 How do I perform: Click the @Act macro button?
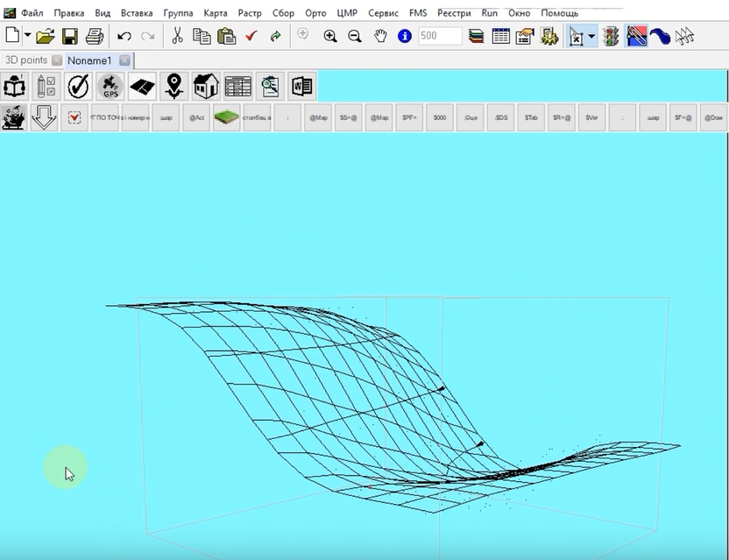click(x=196, y=117)
